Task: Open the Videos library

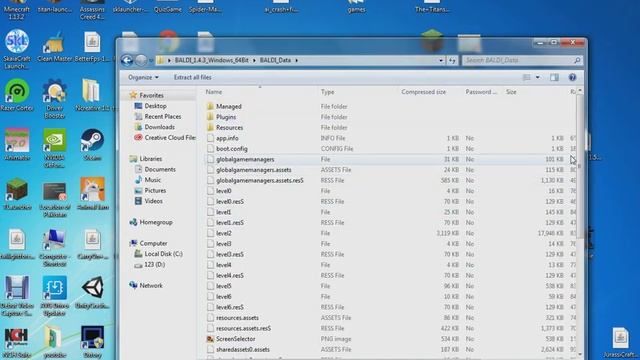Action: pos(153,201)
